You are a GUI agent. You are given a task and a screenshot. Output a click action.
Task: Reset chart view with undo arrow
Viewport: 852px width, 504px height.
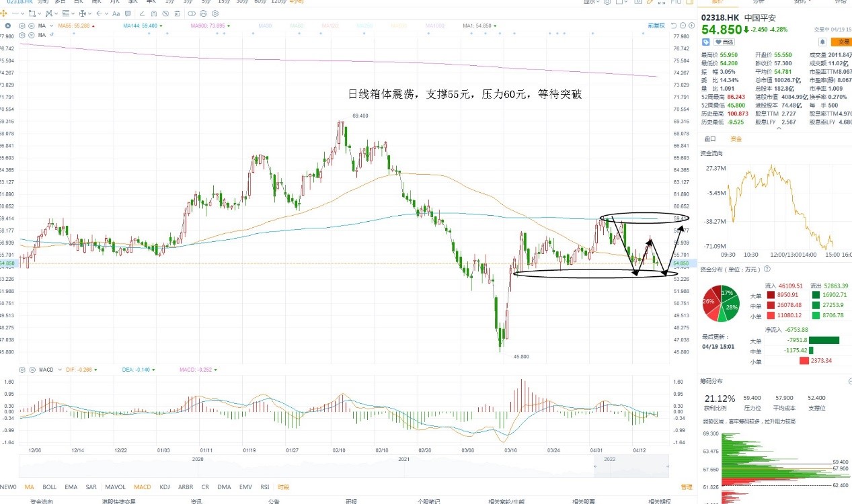tap(673, 26)
